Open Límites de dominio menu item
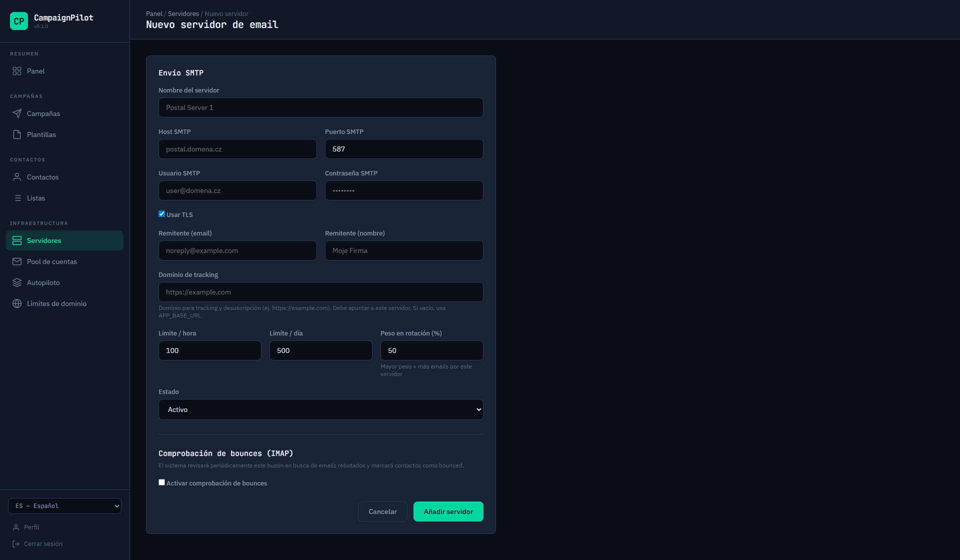Image resolution: width=960 pixels, height=560 pixels. coord(64,303)
